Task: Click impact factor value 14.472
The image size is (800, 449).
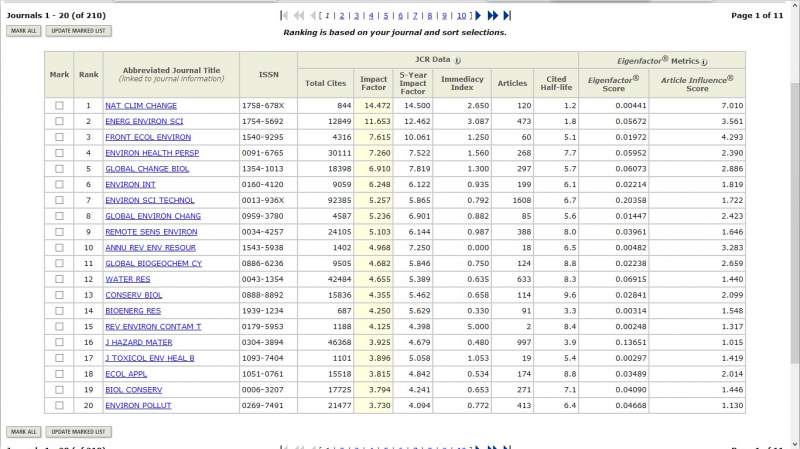Action: point(378,106)
